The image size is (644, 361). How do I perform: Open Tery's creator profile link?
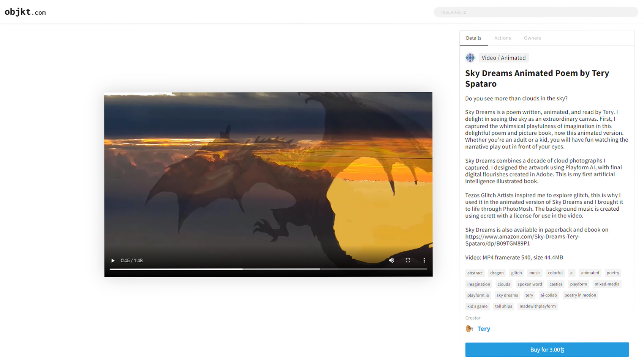click(x=484, y=329)
